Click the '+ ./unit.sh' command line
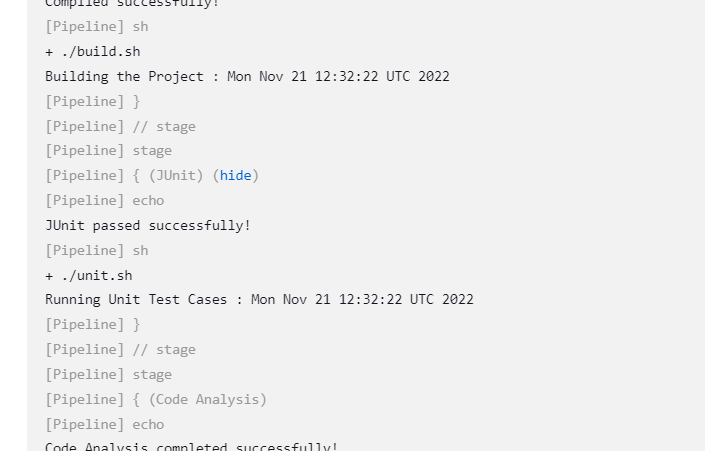705x451 pixels. click(89, 275)
